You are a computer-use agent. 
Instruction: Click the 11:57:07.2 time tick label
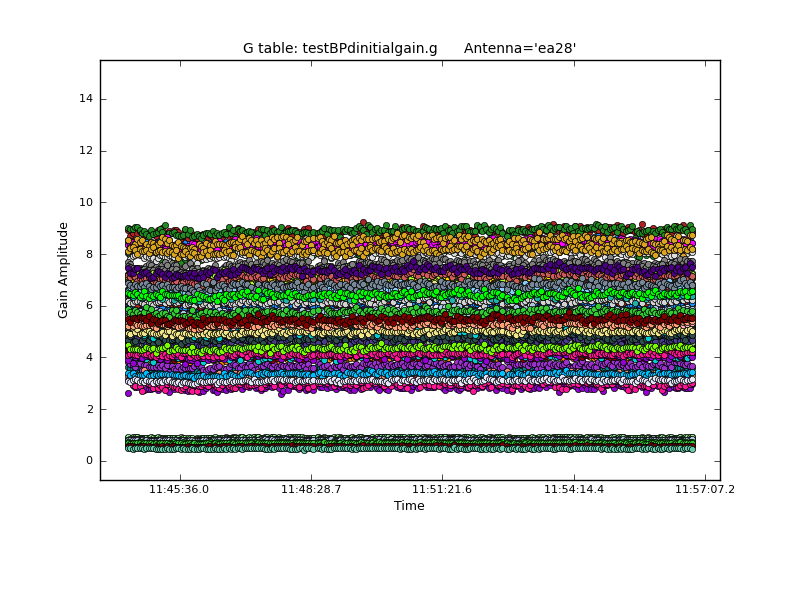[705, 490]
